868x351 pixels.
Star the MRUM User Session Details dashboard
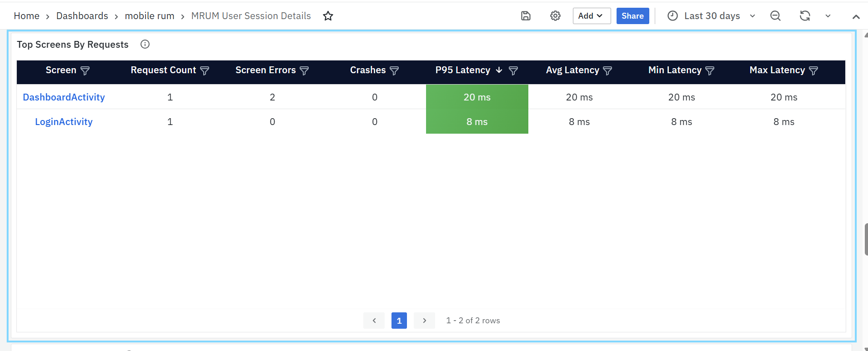click(x=328, y=16)
